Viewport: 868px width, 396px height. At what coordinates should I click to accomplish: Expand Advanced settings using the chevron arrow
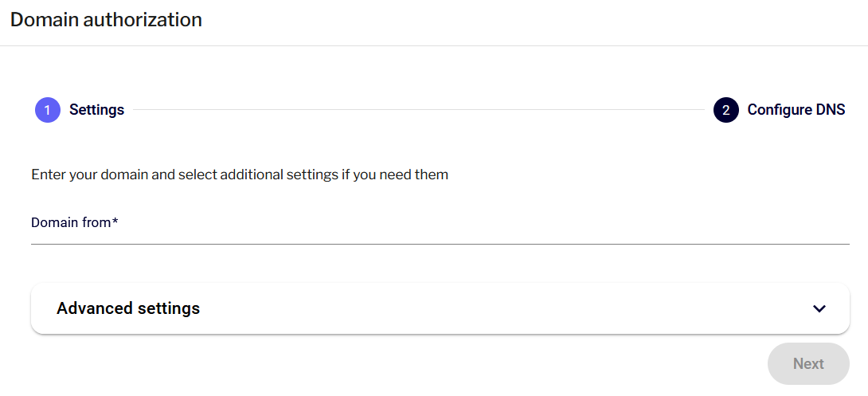click(x=819, y=308)
